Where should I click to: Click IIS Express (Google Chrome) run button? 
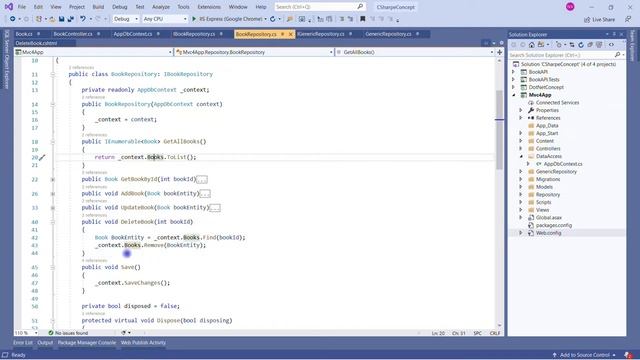230,19
